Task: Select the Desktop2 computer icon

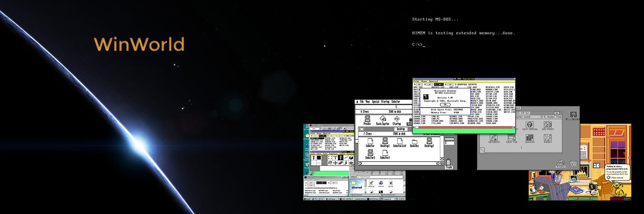Action: (x=429, y=142)
